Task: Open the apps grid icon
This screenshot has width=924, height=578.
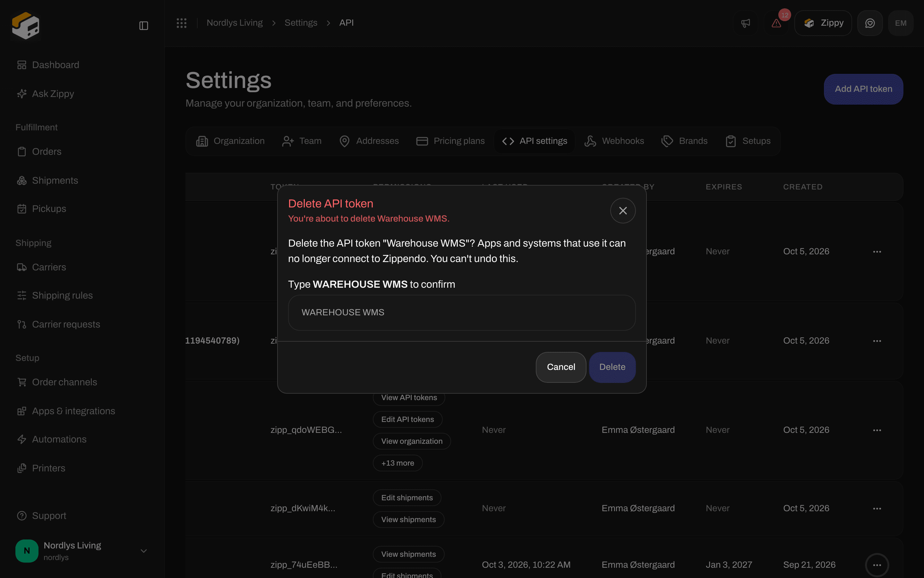Action: 181,23
